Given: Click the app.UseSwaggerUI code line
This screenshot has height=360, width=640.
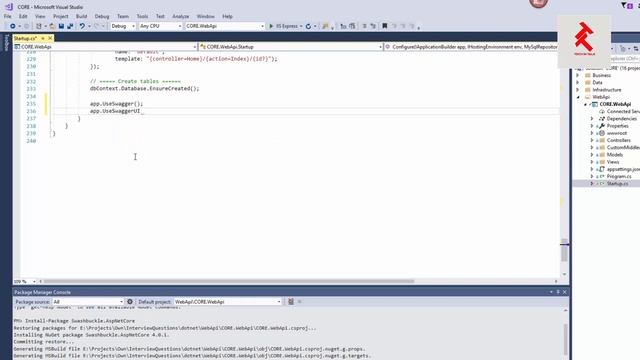Looking at the screenshot, I should tap(115, 111).
